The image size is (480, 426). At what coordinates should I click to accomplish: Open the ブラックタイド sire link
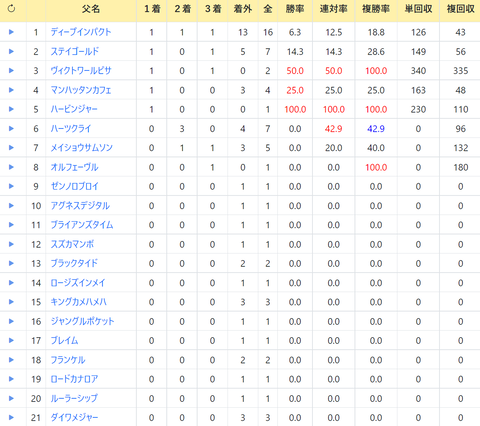pyautogui.click(x=74, y=263)
